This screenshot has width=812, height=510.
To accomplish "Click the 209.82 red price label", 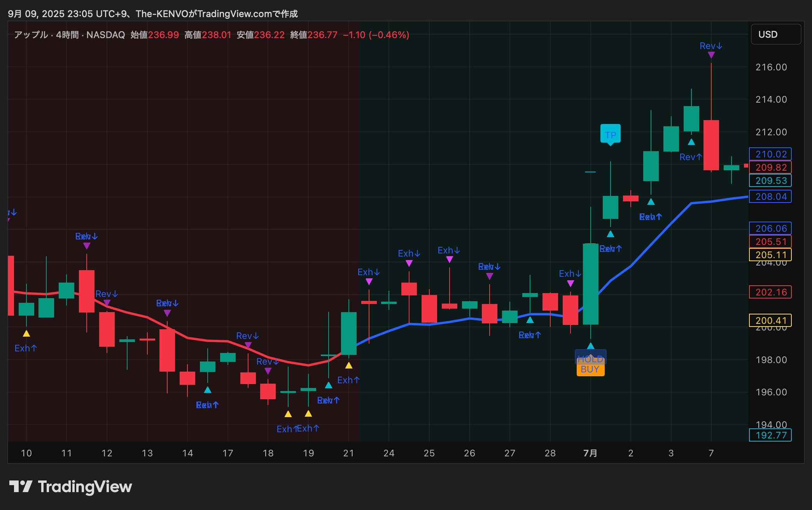I will tap(770, 168).
